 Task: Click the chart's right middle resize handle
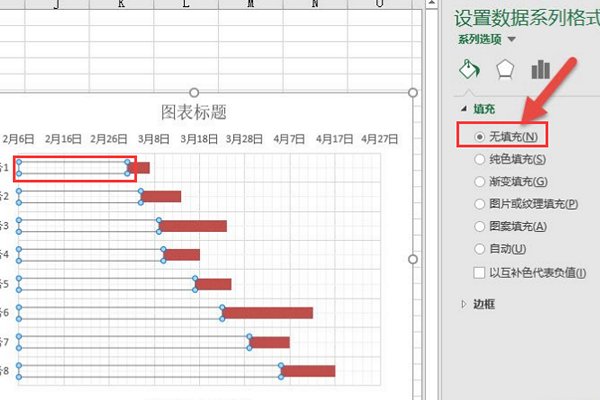pyautogui.click(x=412, y=259)
